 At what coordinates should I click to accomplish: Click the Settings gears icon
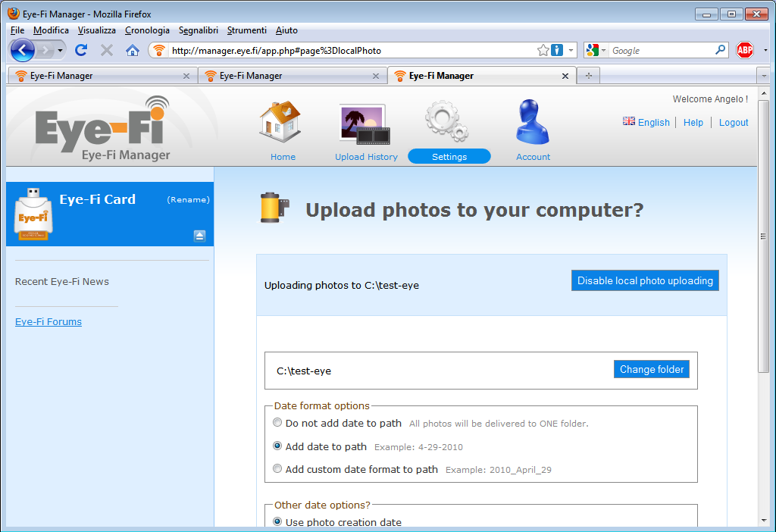tap(447, 120)
